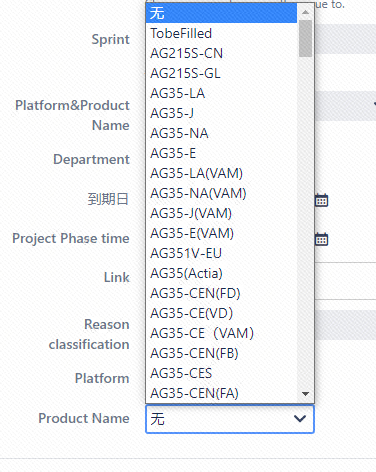Select AG35(Actia) from the list
This screenshot has width=376, height=472.
[221, 273]
